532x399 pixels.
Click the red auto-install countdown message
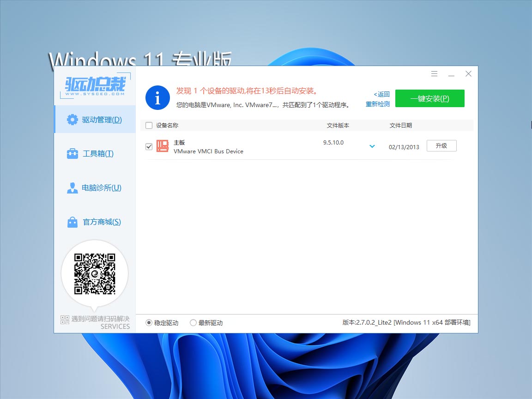pos(248,91)
